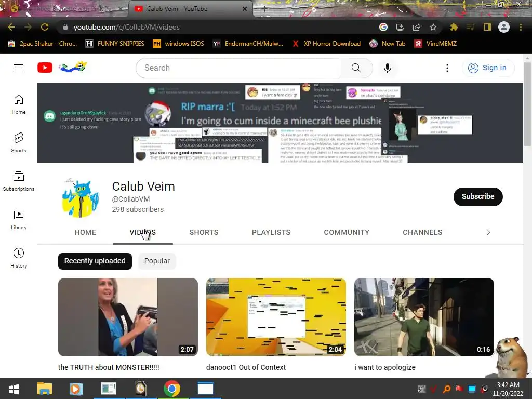Open Chrome's three-dot menu
The image size is (532, 399).
[521, 27]
